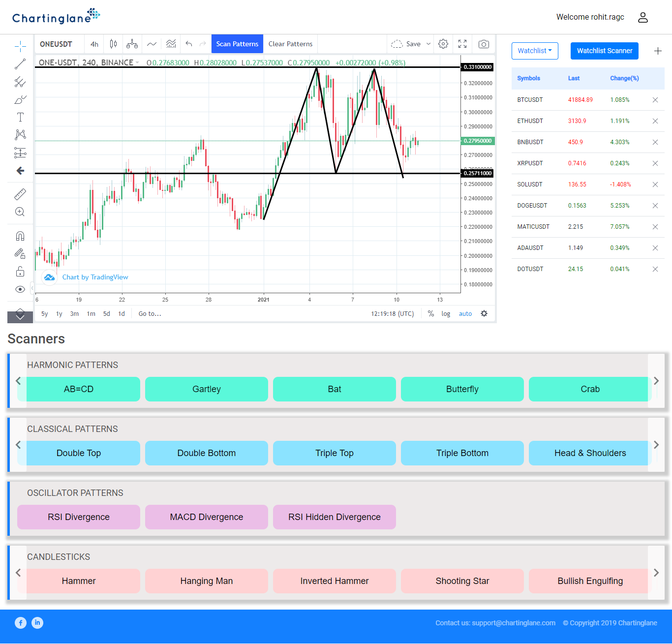Open the user profile icon
The width and height of the screenshot is (672, 644).
(643, 17)
